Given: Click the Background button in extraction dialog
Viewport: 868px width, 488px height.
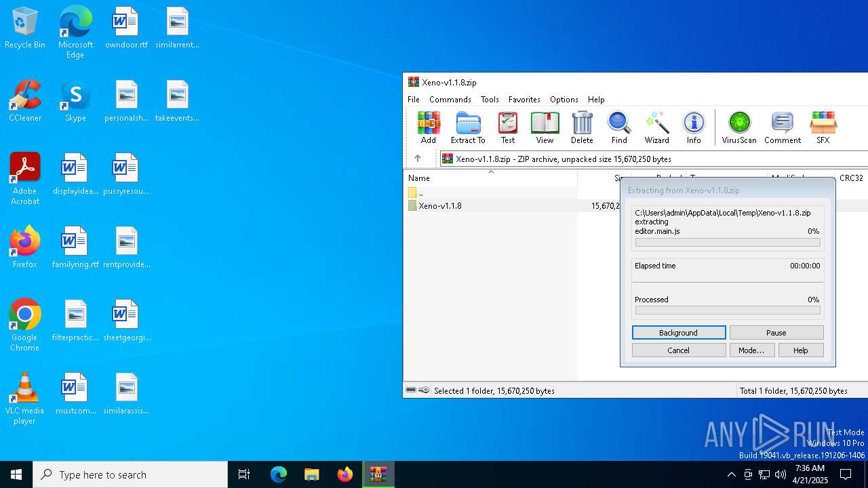Looking at the screenshot, I should pyautogui.click(x=679, y=333).
